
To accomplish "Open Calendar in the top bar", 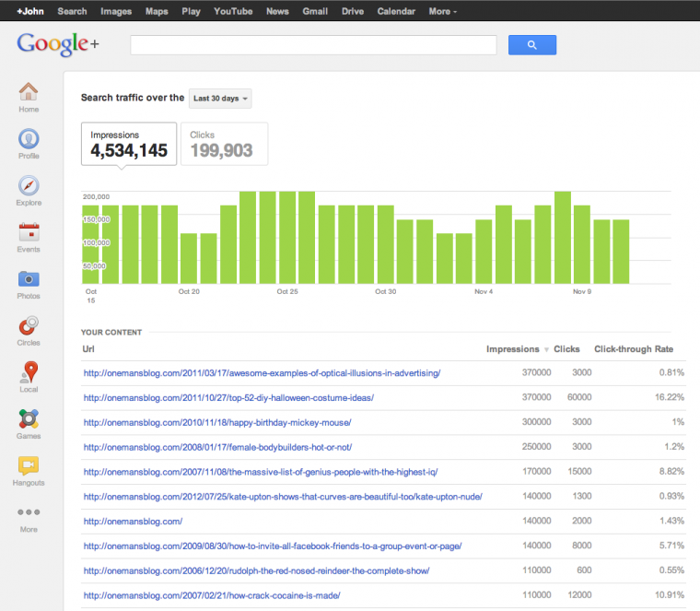I will tap(396, 11).
